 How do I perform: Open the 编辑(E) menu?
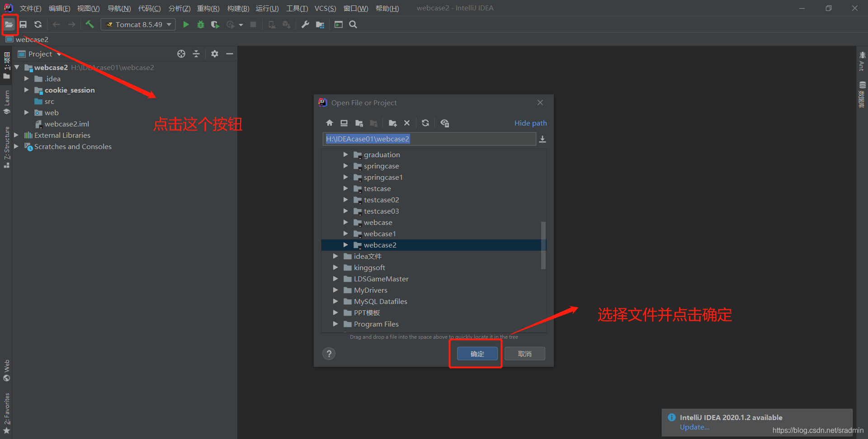pyautogui.click(x=59, y=8)
